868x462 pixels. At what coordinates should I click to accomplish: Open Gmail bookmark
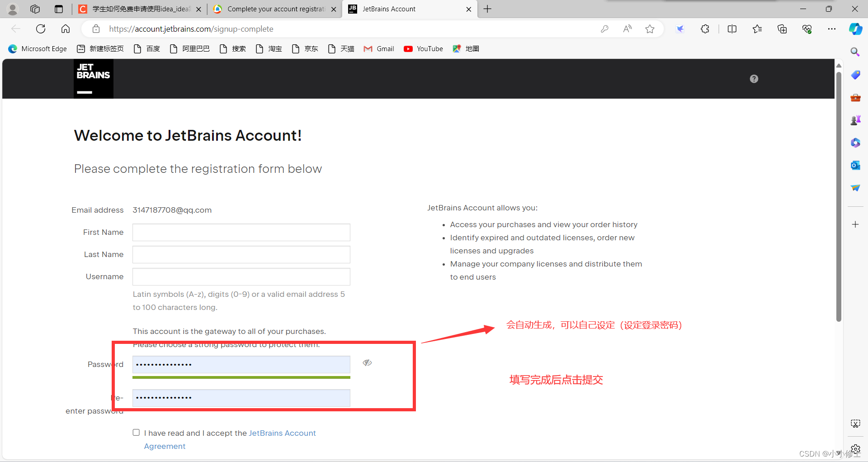[x=379, y=49]
